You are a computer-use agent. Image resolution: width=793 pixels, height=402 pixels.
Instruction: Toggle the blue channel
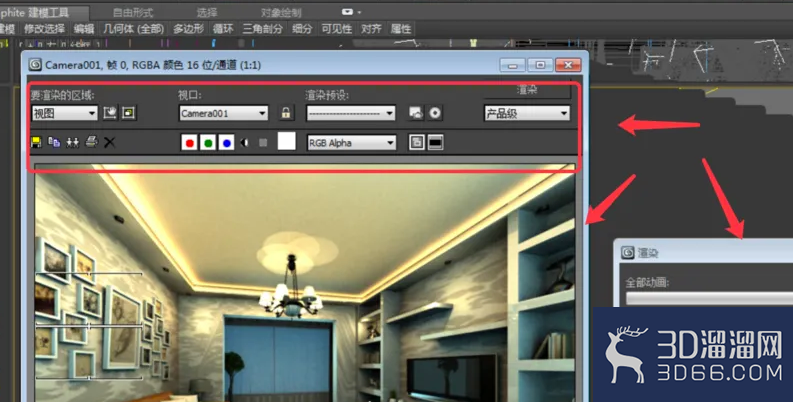click(x=227, y=143)
